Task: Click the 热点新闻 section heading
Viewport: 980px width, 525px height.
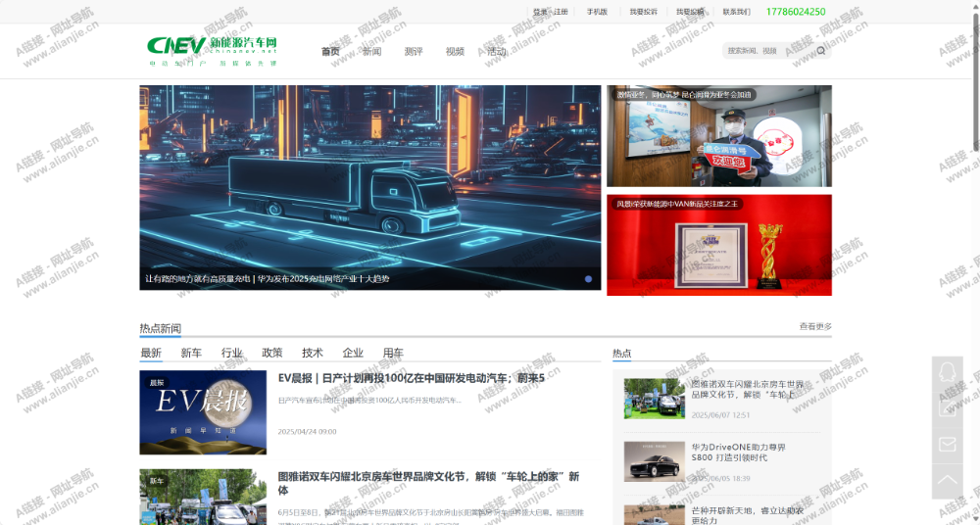Action: pyautogui.click(x=160, y=329)
